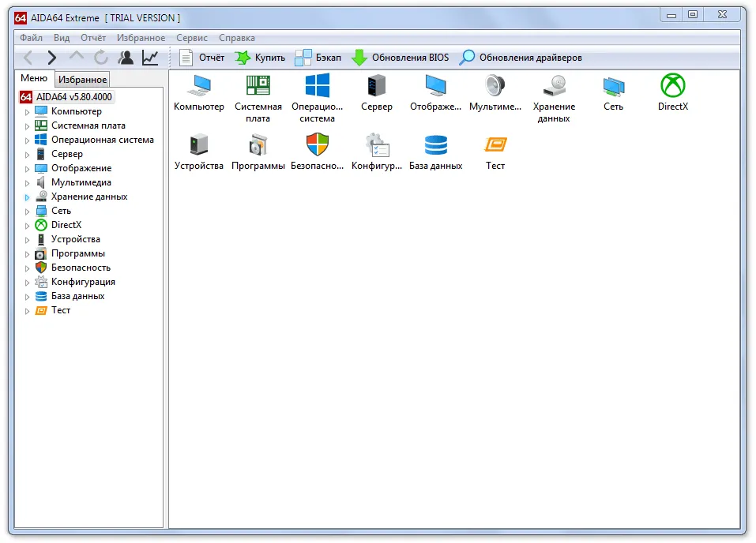Open the DirectX icon in main panel
This screenshot has height=543, width=756.
click(x=672, y=86)
